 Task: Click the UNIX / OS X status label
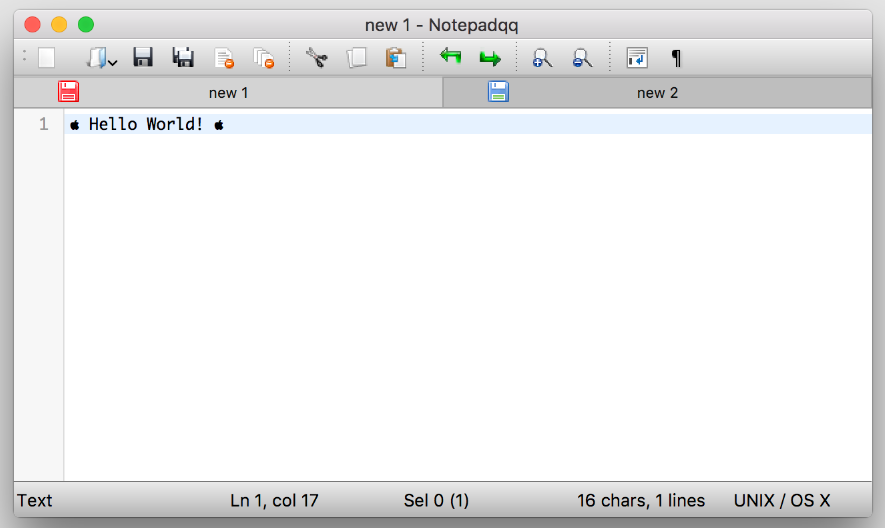(x=782, y=500)
